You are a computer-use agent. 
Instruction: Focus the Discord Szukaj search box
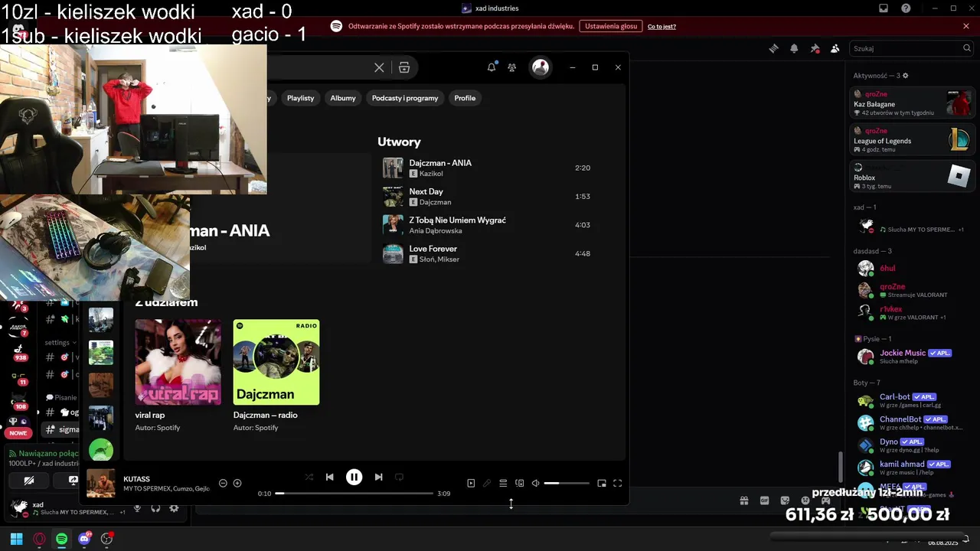pos(912,48)
